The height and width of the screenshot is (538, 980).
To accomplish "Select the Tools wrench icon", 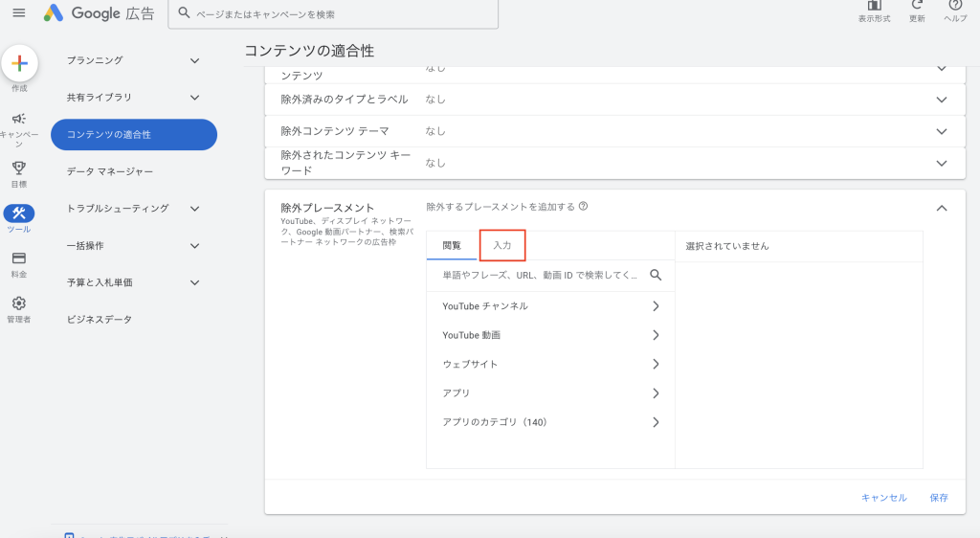I will click(x=19, y=213).
